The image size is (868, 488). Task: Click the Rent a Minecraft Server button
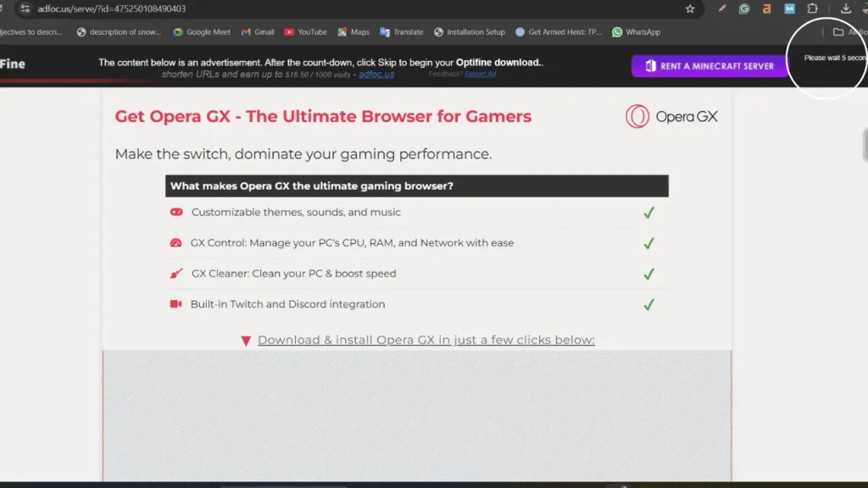(x=709, y=66)
